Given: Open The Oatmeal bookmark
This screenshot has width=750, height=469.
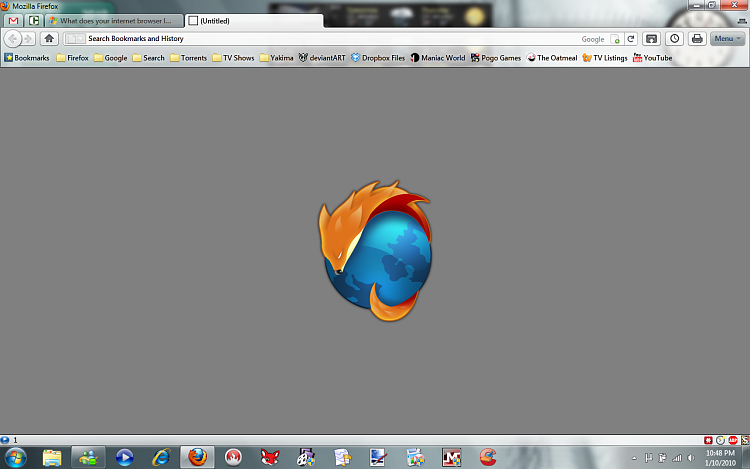Looking at the screenshot, I should point(552,58).
